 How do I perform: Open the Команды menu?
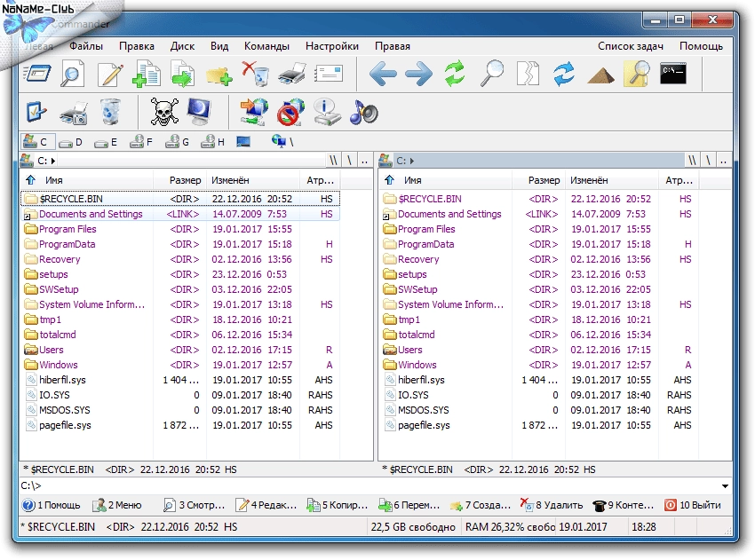click(x=266, y=46)
